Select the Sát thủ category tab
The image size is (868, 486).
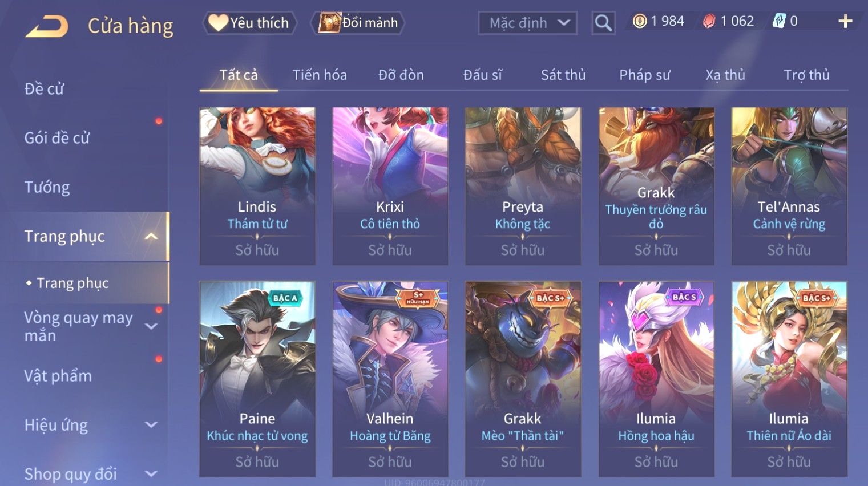click(563, 75)
